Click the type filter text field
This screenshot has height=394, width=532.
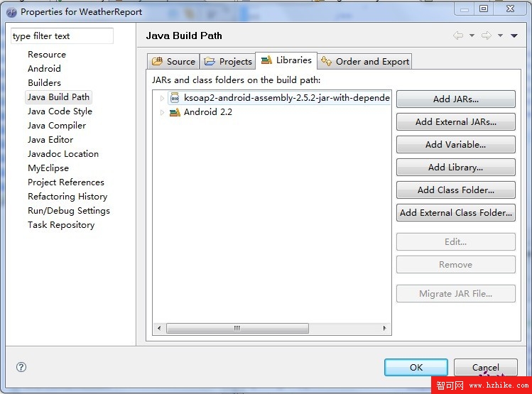62,36
